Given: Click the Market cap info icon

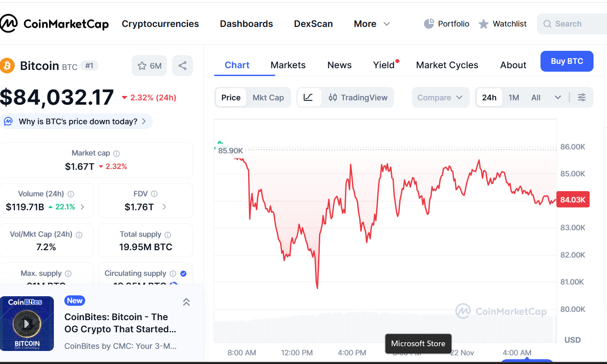Looking at the screenshot, I should point(116,153).
